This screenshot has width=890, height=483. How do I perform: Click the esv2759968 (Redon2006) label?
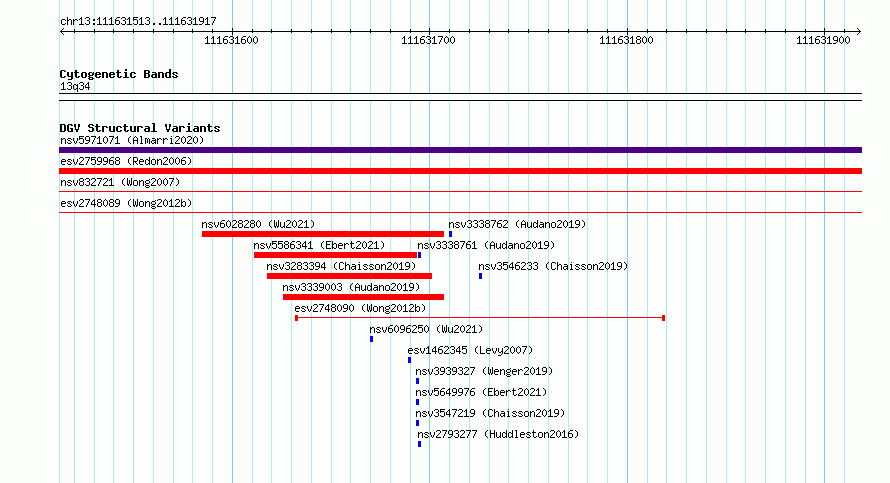coord(126,161)
